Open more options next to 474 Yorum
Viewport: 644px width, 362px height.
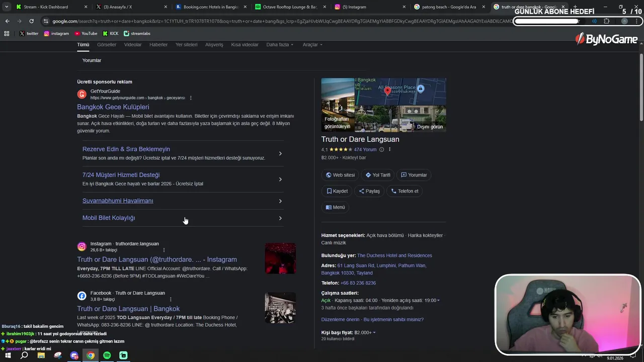coord(389,149)
